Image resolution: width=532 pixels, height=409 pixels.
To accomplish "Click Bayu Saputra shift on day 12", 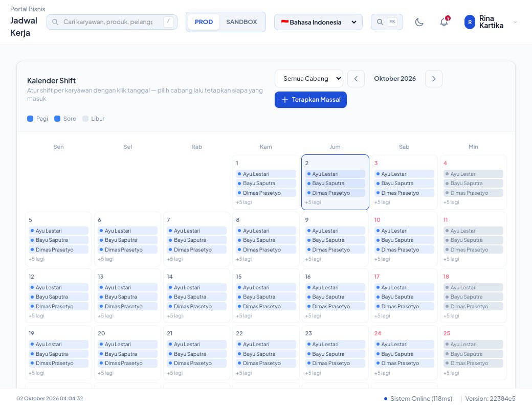I will click(58, 297).
